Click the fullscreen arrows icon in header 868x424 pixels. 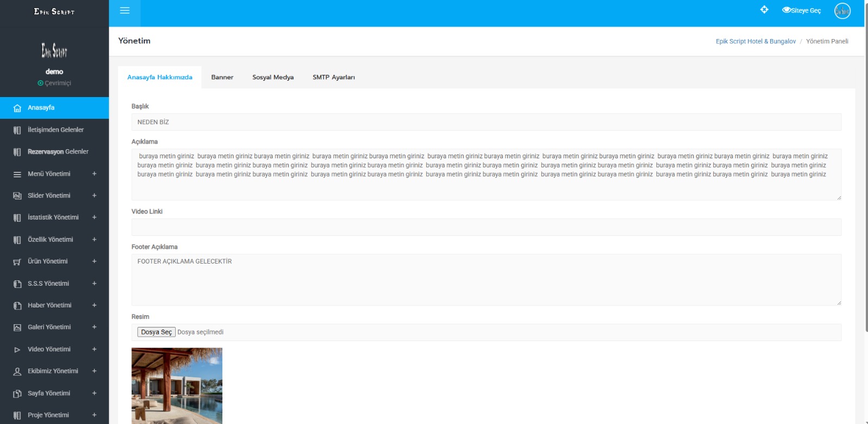[x=764, y=10]
